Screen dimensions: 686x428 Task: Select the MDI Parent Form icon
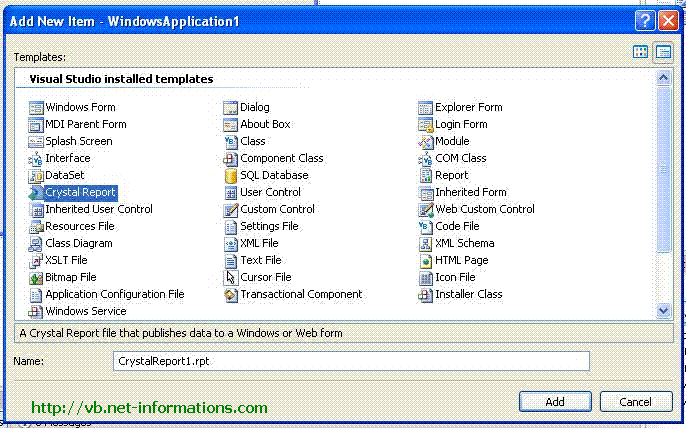36,125
